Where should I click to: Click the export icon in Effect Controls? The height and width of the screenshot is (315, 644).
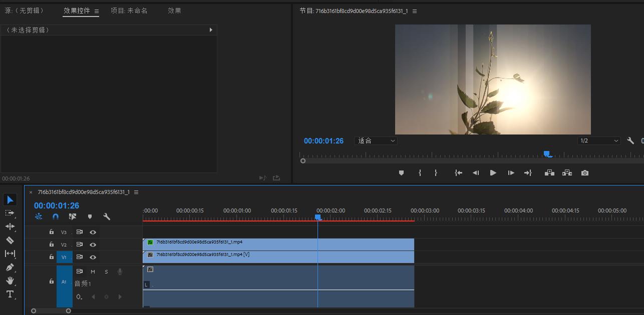(x=276, y=178)
